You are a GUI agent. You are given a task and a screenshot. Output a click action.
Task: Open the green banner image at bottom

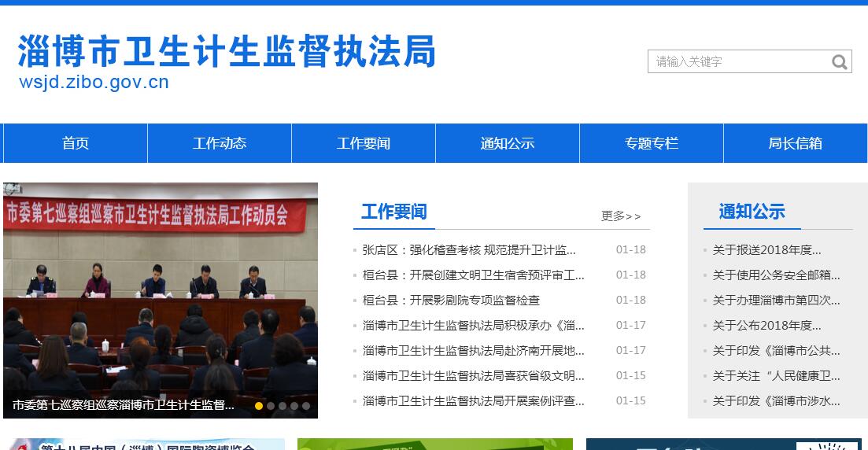point(435,444)
